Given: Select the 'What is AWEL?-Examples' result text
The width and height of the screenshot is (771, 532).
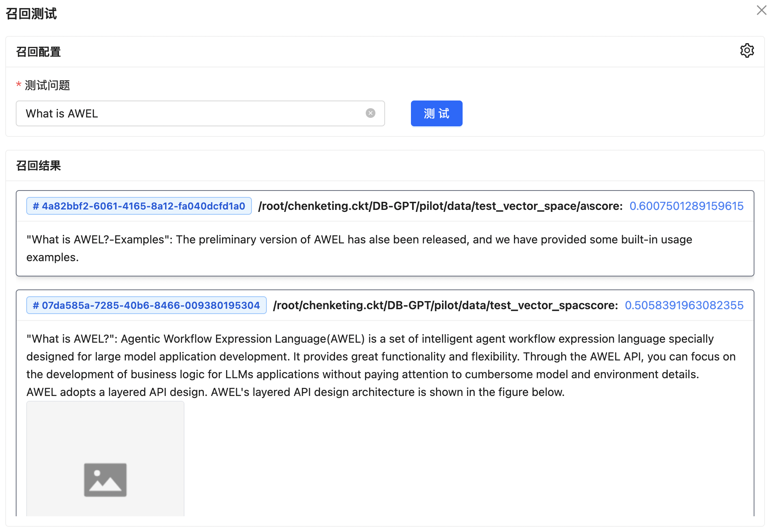Looking at the screenshot, I should [x=359, y=248].
